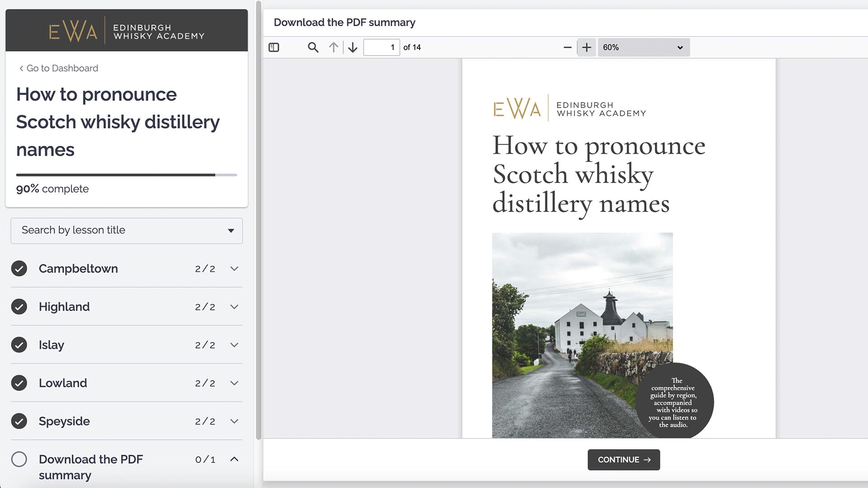868x488 pixels.
Task: Select Download the PDF summary lesson title
Action: 91,467
